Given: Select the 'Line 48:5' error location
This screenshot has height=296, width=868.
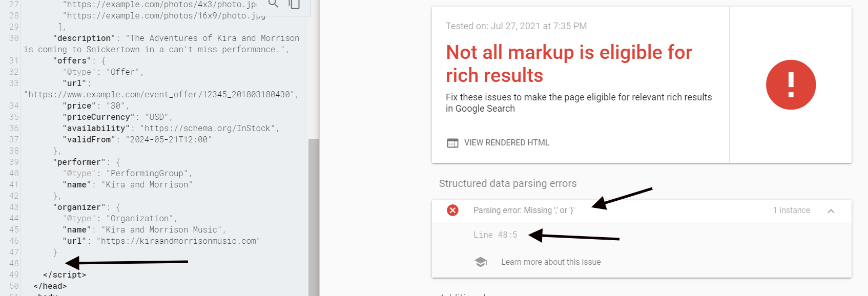Looking at the screenshot, I should pos(495,235).
